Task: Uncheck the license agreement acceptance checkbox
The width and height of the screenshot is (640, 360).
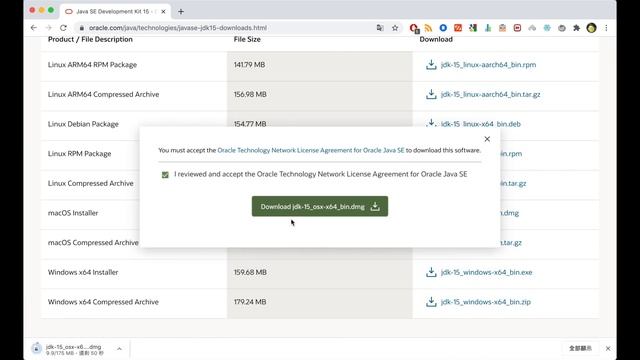Action: click(165, 175)
